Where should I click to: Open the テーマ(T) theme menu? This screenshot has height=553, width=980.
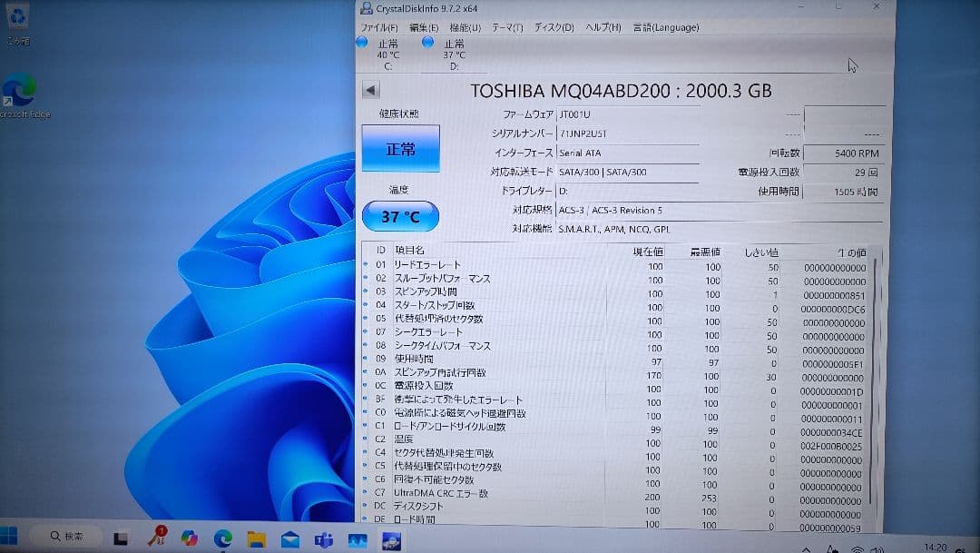(x=505, y=28)
